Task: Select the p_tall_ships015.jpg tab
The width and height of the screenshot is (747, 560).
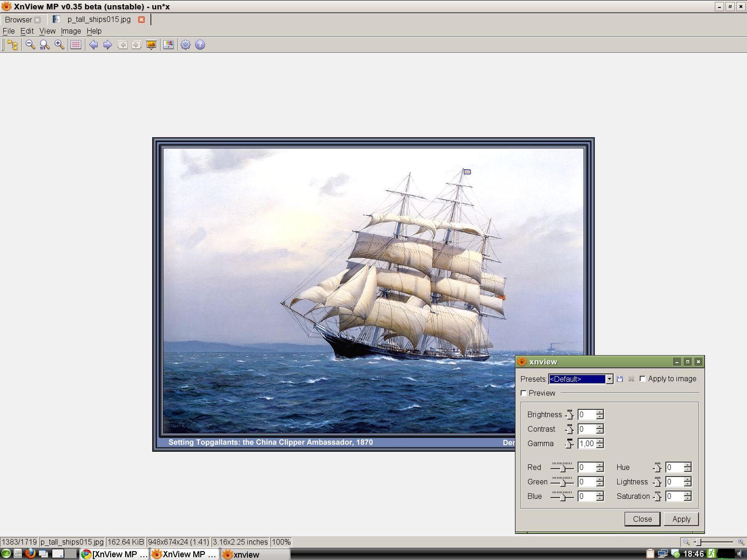Action: (99, 20)
